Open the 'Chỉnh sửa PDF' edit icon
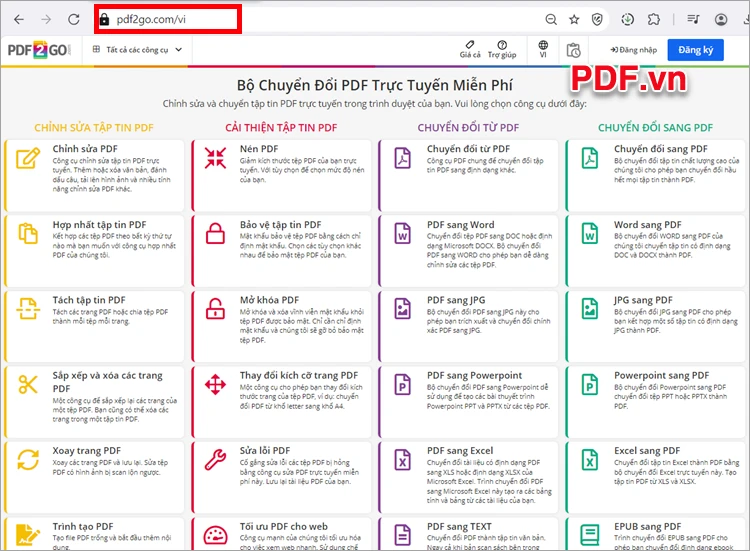Viewport: 750px width, 551px height. click(28, 159)
